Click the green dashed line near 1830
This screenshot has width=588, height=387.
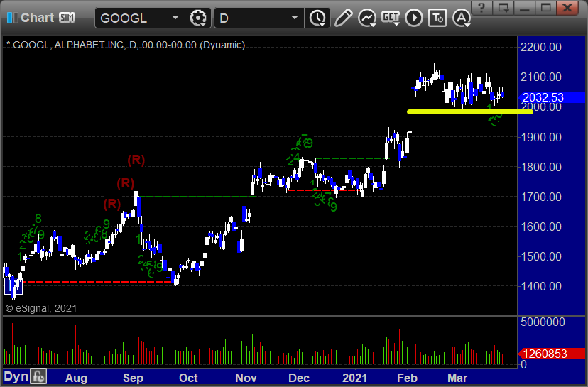coord(352,158)
